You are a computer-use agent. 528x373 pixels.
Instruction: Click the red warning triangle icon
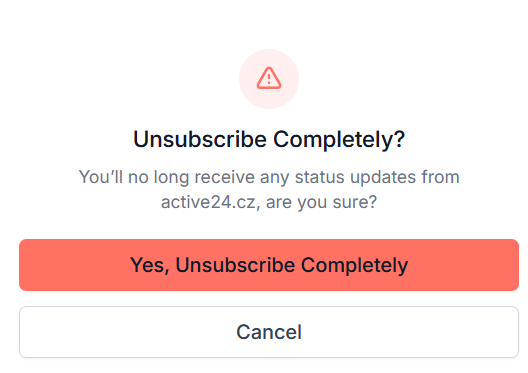pyautogui.click(x=269, y=78)
